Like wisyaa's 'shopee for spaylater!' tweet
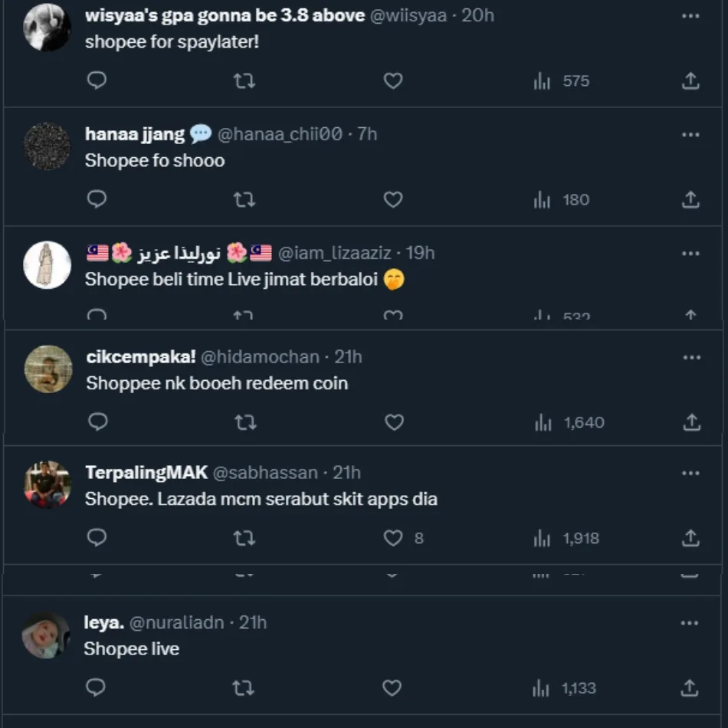Viewport: 728px width, 728px height. click(393, 80)
